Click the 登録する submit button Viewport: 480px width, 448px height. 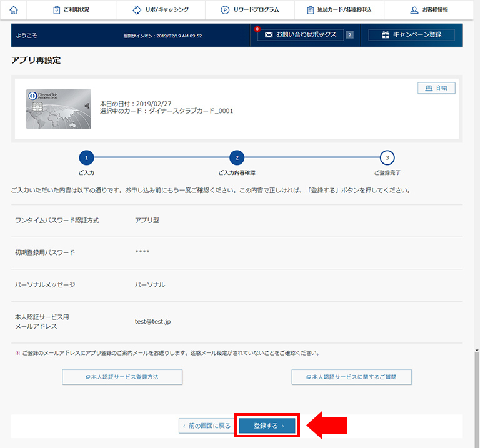[x=267, y=426]
